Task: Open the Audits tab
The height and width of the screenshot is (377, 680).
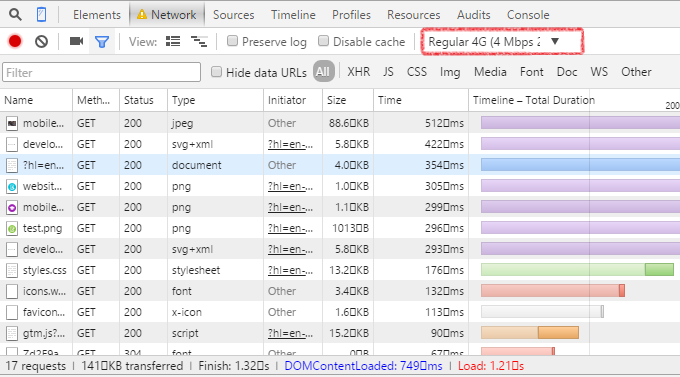Action: tap(474, 15)
